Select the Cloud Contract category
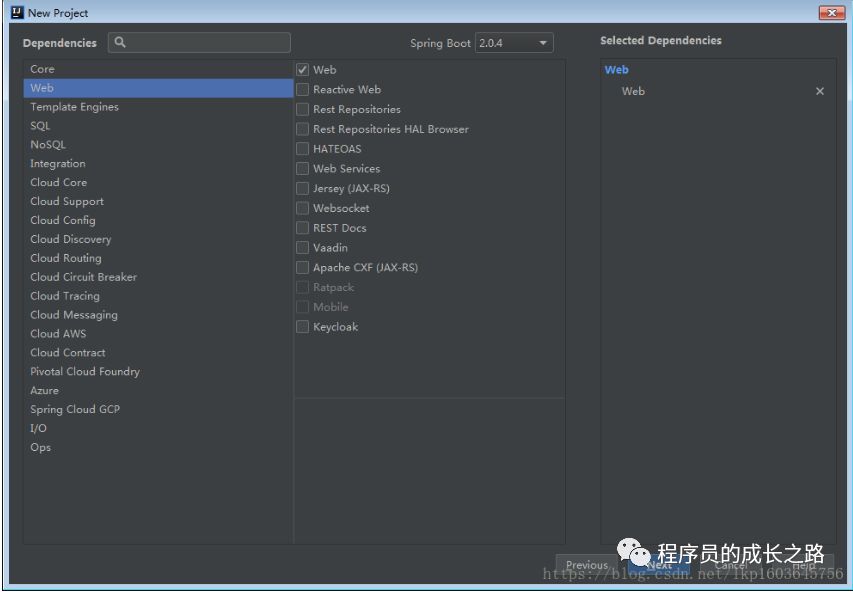Image resolution: width=853 pixels, height=592 pixels. 158,353
